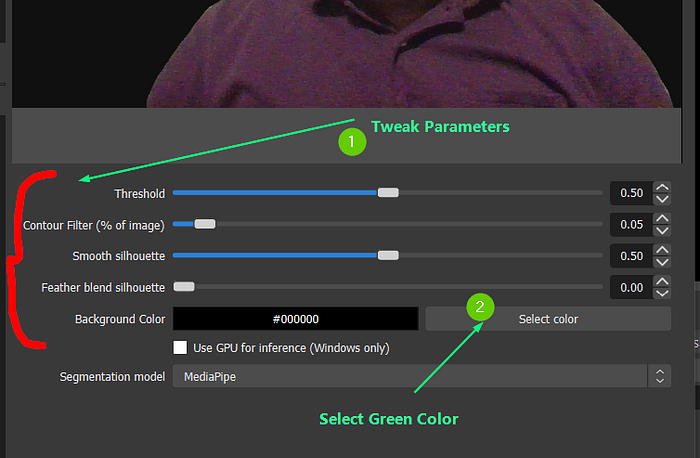Click the Threshold label
Image resolution: width=700 pixels, height=458 pixels.
139,194
